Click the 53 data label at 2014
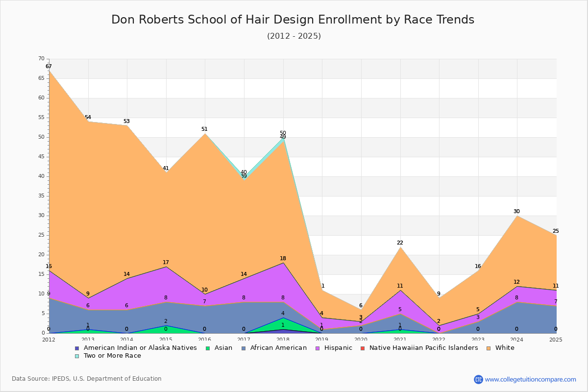Image resolution: width=588 pixels, height=392 pixels. tap(126, 121)
